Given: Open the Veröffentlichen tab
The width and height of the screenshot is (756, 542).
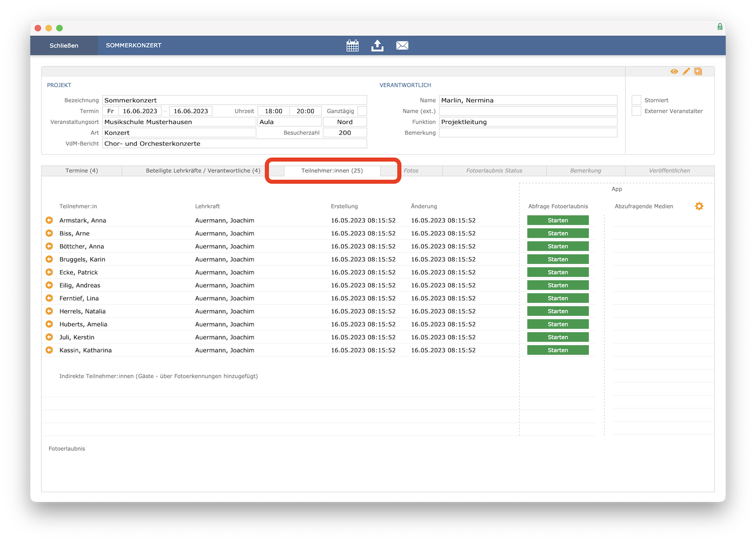Looking at the screenshot, I should click(669, 170).
